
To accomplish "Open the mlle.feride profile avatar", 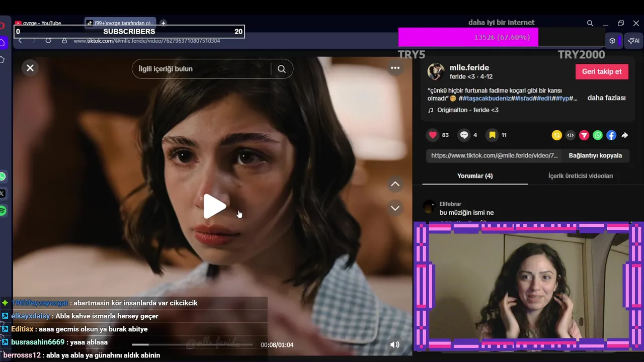I will coord(436,72).
